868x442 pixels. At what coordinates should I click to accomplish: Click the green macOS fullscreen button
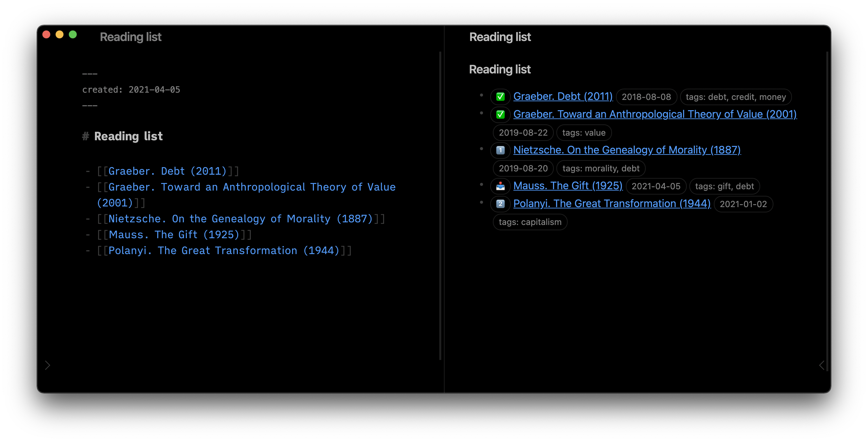click(x=73, y=35)
